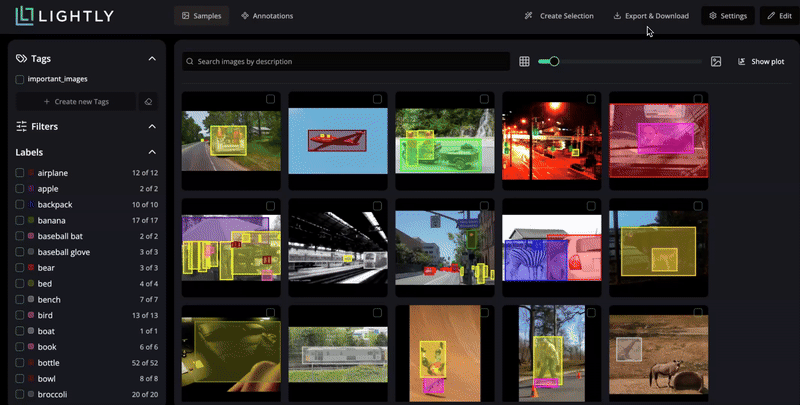The image size is (800, 405).
Task: Click the '17 of 17' banana count
Action: click(x=145, y=220)
